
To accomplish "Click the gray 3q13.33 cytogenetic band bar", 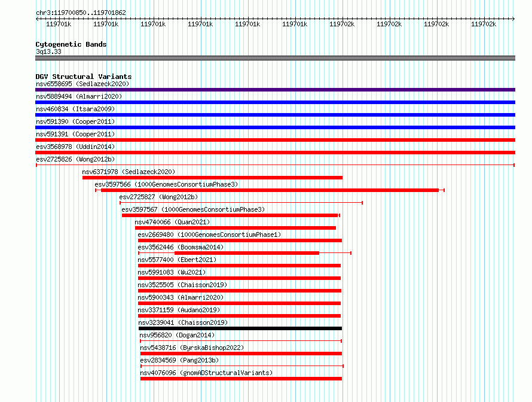I will pyautogui.click(x=275, y=58).
